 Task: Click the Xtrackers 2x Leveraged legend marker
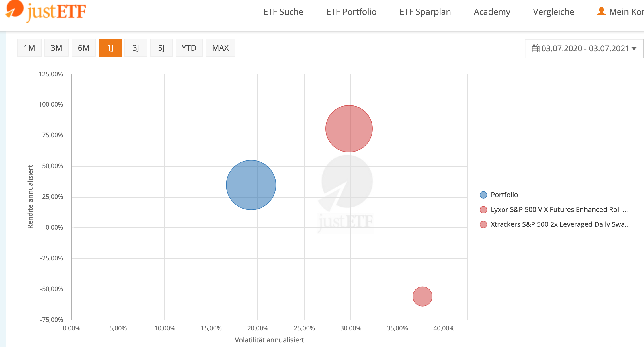point(483,224)
